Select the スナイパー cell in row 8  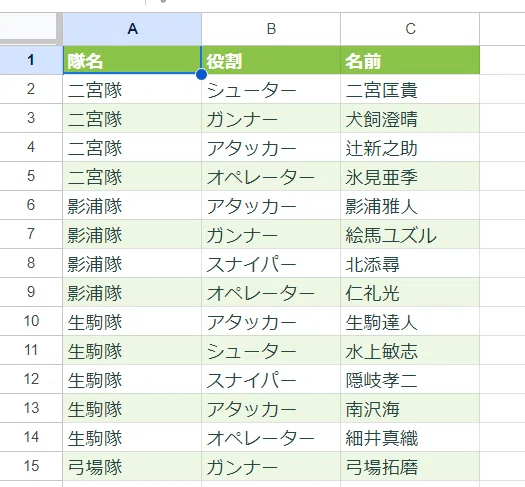click(x=271, y=263)
